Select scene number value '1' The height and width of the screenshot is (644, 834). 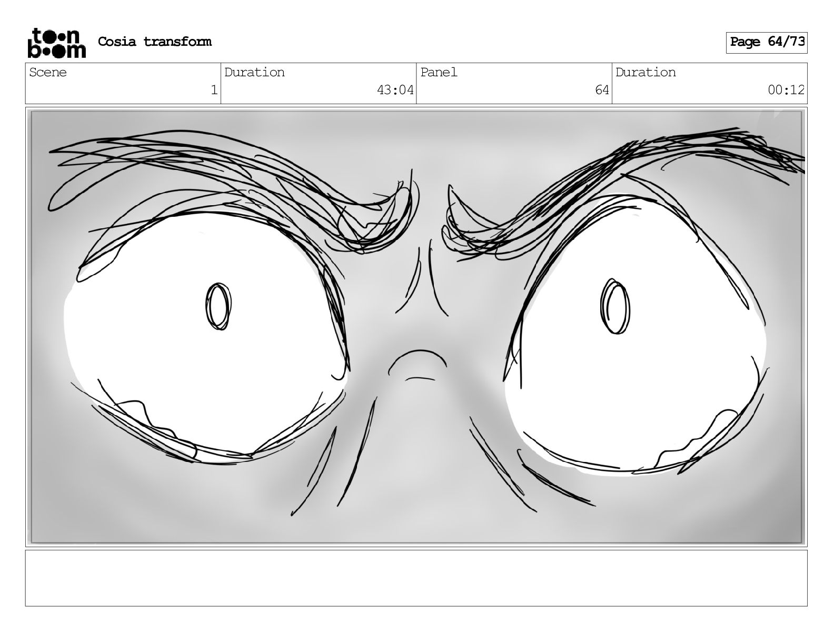pyautogui.click(x=214, y=90)
